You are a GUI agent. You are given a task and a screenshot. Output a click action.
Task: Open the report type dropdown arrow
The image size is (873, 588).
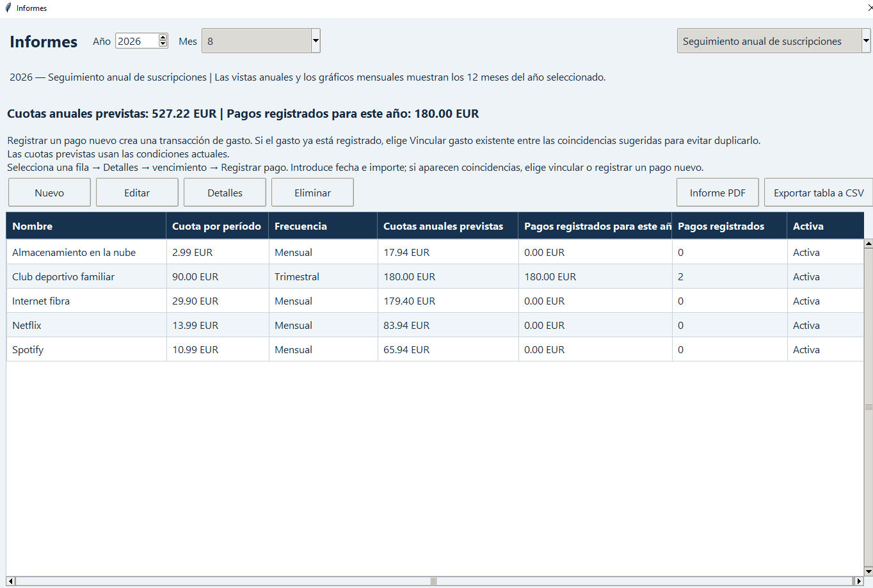click(x=866, y=41)
